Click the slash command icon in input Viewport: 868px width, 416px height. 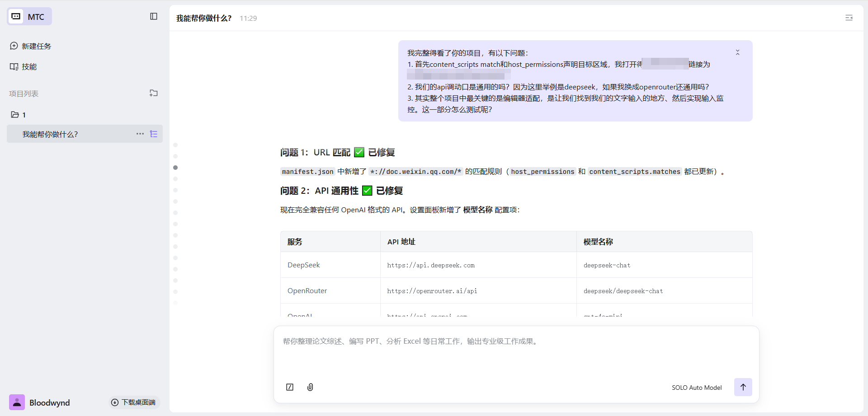(290, 387)
